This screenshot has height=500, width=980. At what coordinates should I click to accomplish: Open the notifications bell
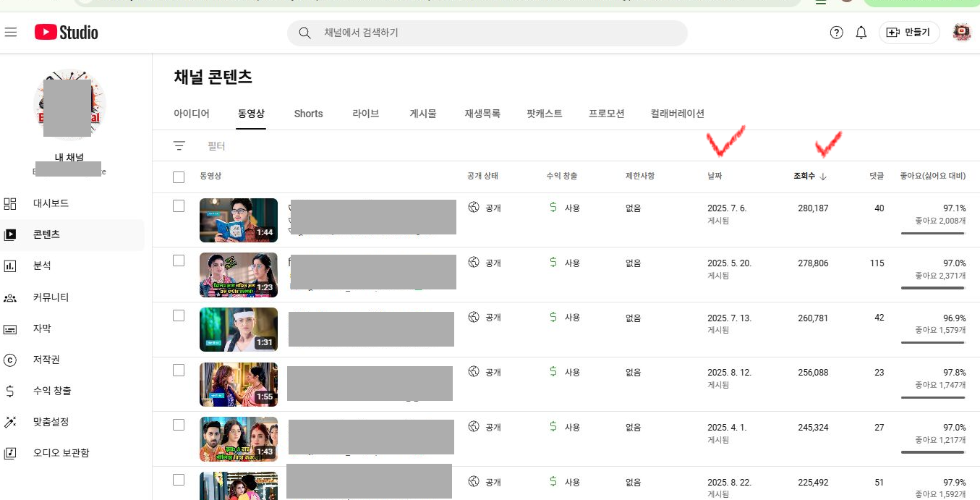[x=861, y=33]
